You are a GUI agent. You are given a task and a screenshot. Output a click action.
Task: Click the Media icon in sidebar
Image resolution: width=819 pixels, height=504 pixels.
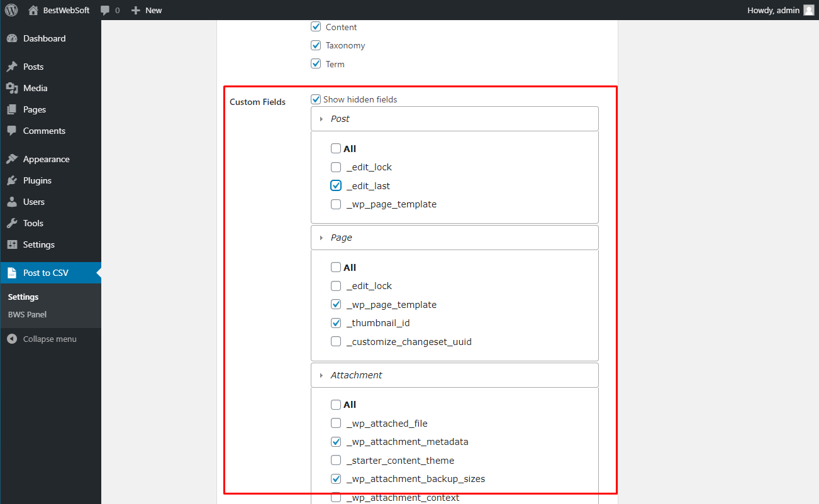point(12,88)
